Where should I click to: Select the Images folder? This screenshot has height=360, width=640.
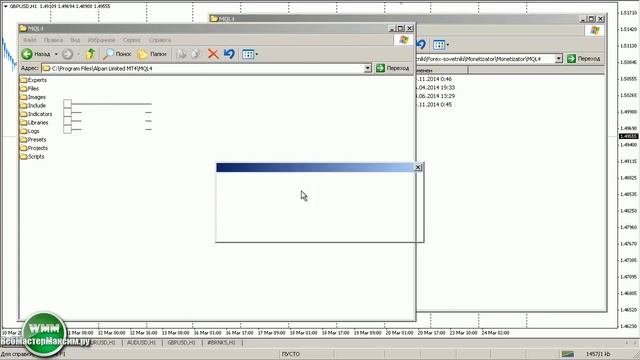tap(33, 97)
